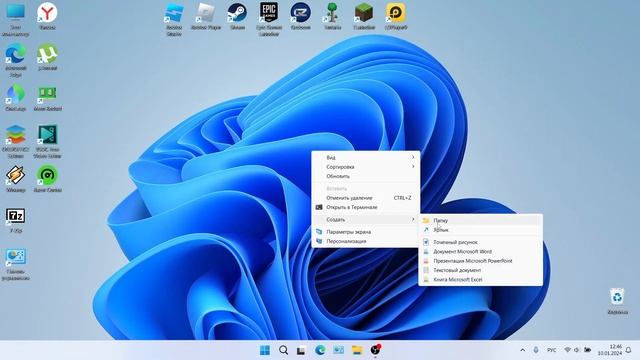Open taskbar Search

pyautogui.click(x=283, y=350)
